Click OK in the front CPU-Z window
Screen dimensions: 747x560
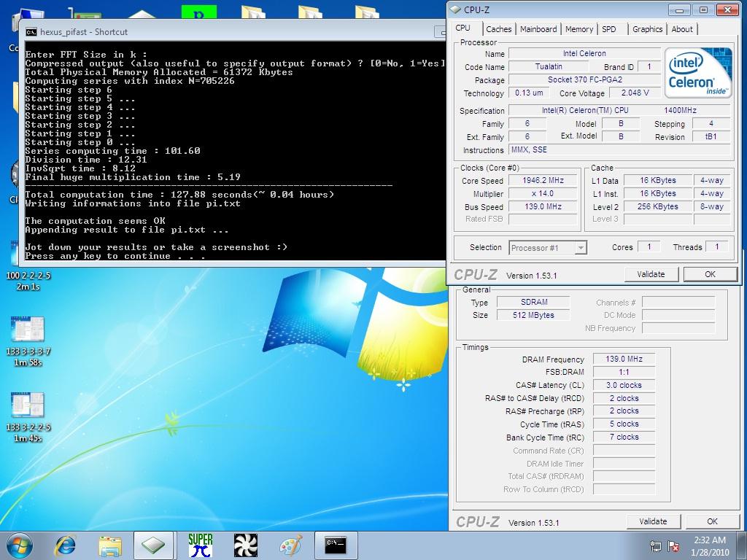coord(710,274)
